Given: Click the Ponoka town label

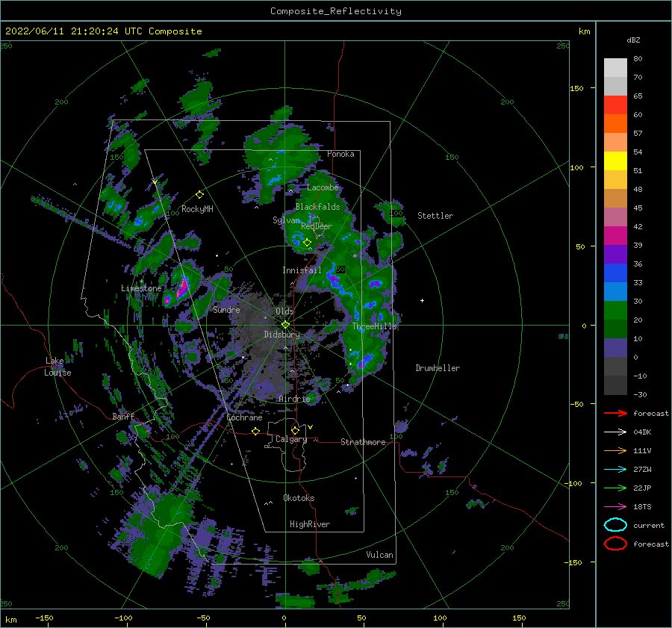Looking at the screenshot, I should (340, 154).
